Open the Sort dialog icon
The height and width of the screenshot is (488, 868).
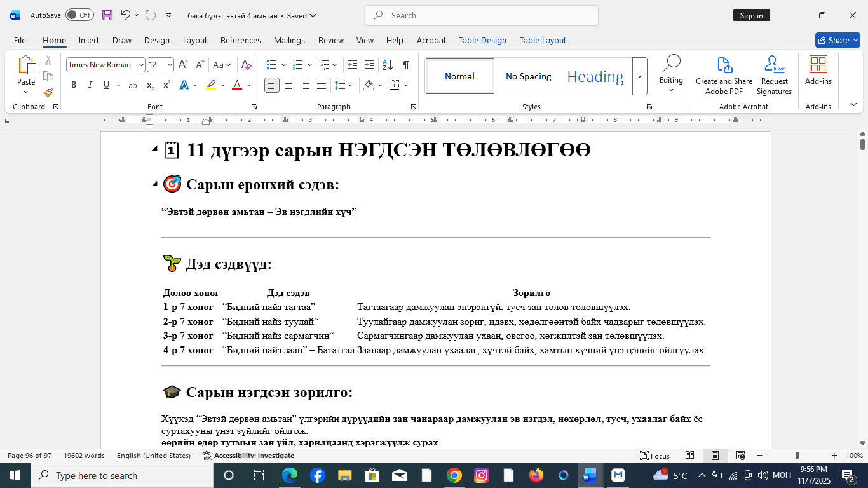(x=388, y=64)
